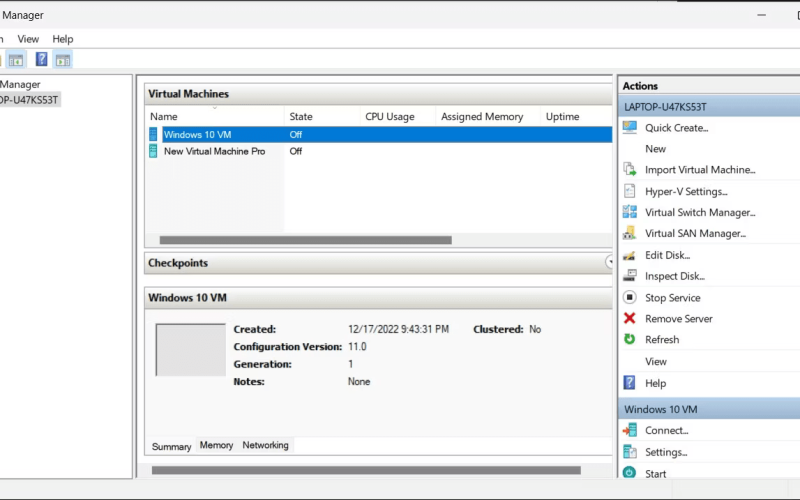Click the Stop Service icon
This screenshot has height=500, width=800.
[630, 297]
